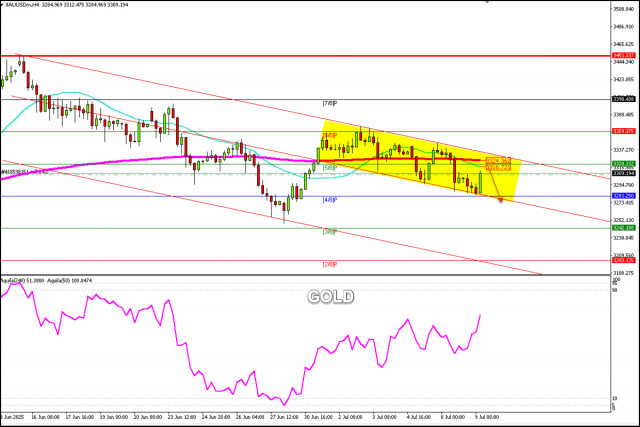
Task: Click the 3465.625 price axis label
Action: coord(624,44)
